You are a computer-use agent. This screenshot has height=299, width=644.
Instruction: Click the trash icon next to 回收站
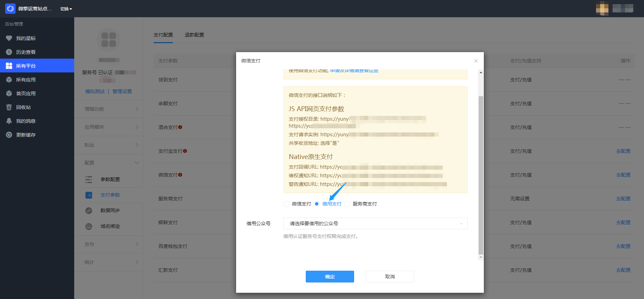coord(9,107)
